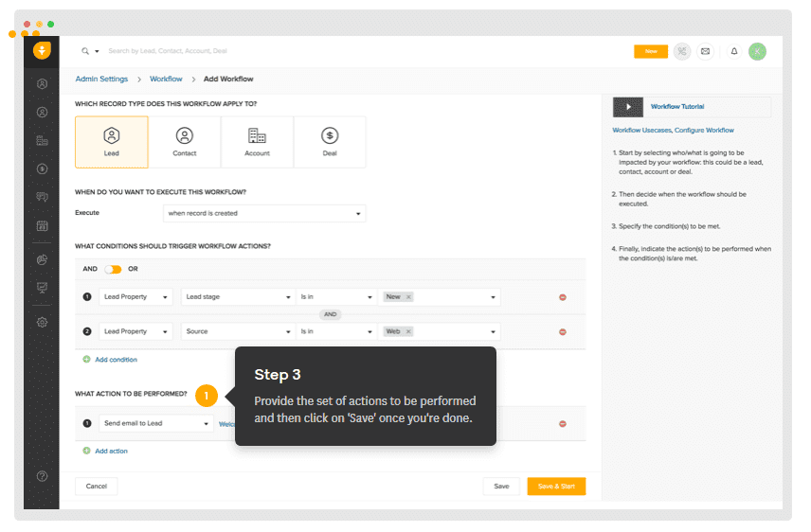
Task: Remove the New tag from lead stage value
Action: click(x=408, y=297)
